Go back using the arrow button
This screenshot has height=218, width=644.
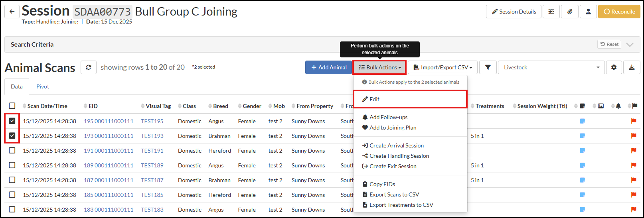point(12,12)
